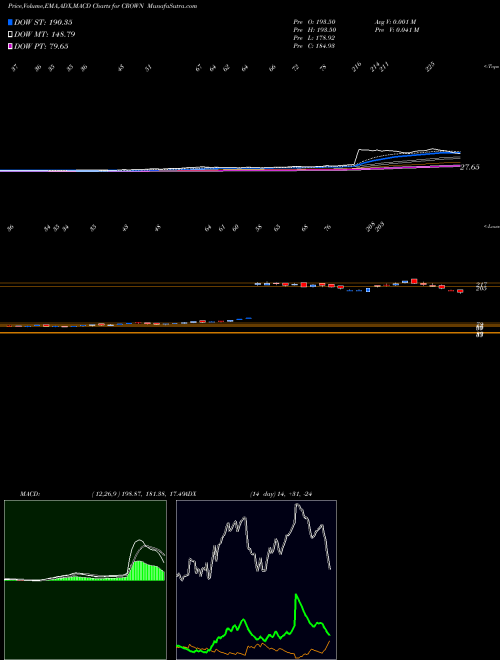Click the ADX '(14 day) 14, +31, -24' values
Viewport: 500px width, 660px height.
pyautogui.click(x=280, y=494)
